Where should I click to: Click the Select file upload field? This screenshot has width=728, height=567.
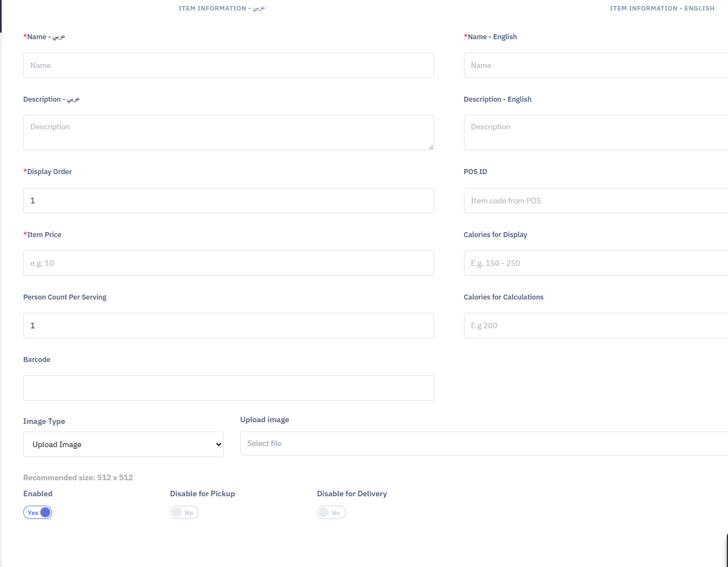click(x=484, y=443)
